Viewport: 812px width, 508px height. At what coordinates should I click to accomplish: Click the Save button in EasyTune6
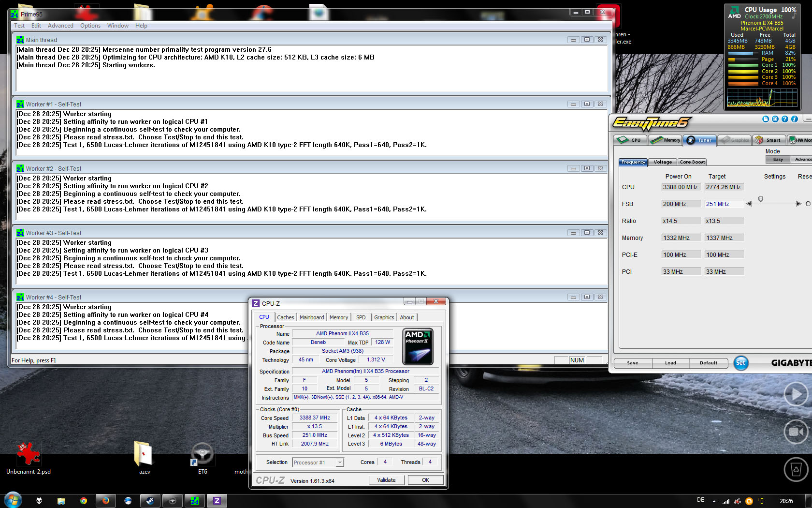tap(633, 363)
